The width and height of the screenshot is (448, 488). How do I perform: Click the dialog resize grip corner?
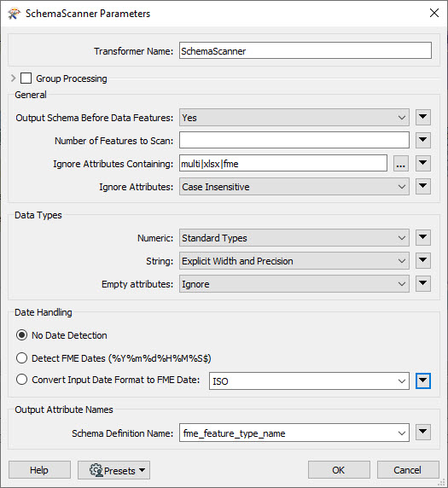(x=441, y=482)
